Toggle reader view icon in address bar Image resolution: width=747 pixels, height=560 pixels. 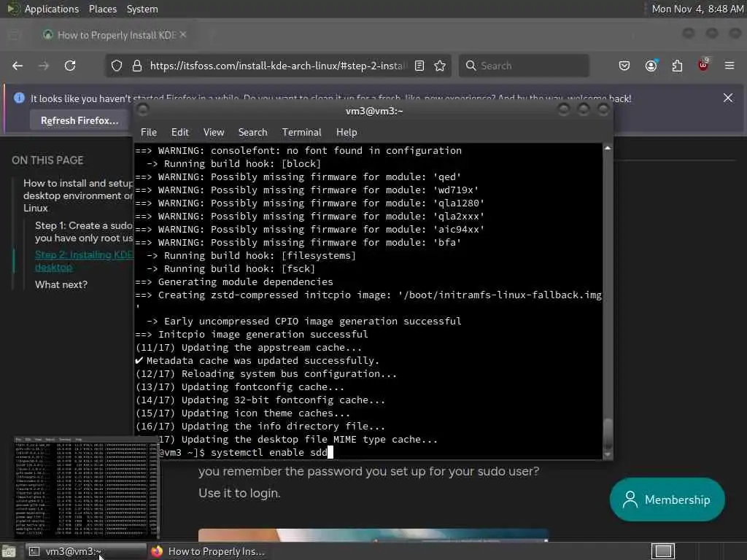point(419,66)
